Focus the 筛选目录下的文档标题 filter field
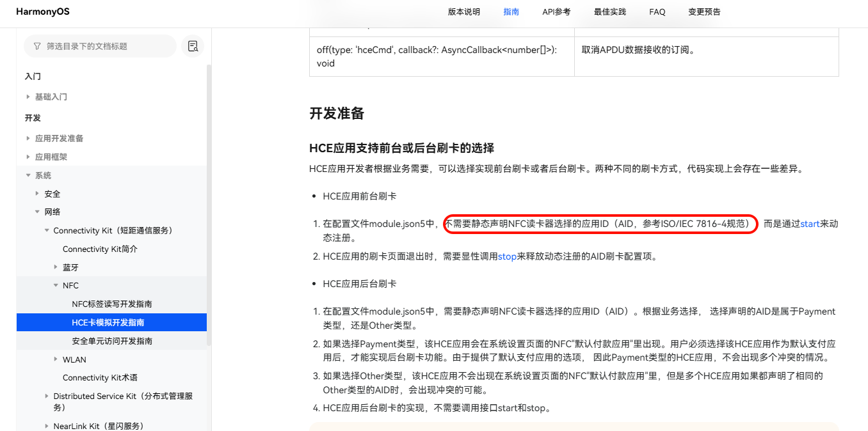This screenshot has width=868, height=431. click(x=106, y=46)
